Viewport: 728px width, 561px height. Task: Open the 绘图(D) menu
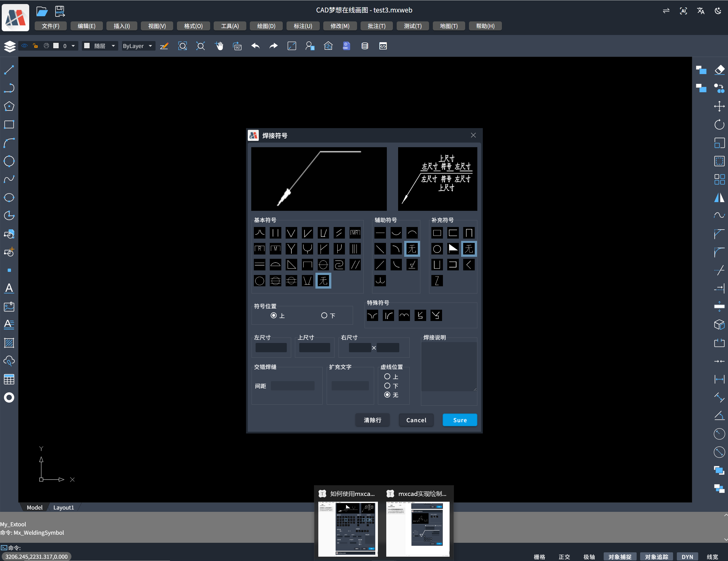click(266, 26)
